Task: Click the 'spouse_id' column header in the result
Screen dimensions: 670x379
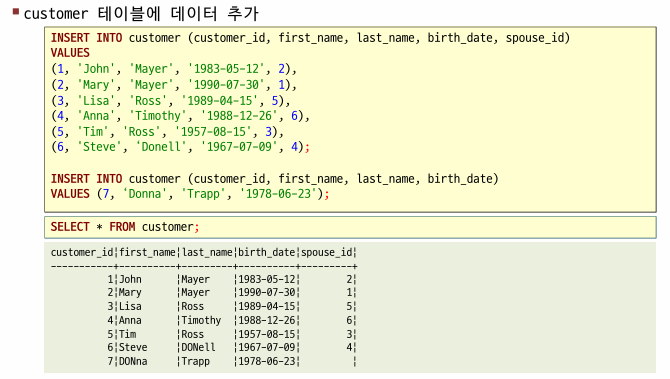Action: pos(327,253)
